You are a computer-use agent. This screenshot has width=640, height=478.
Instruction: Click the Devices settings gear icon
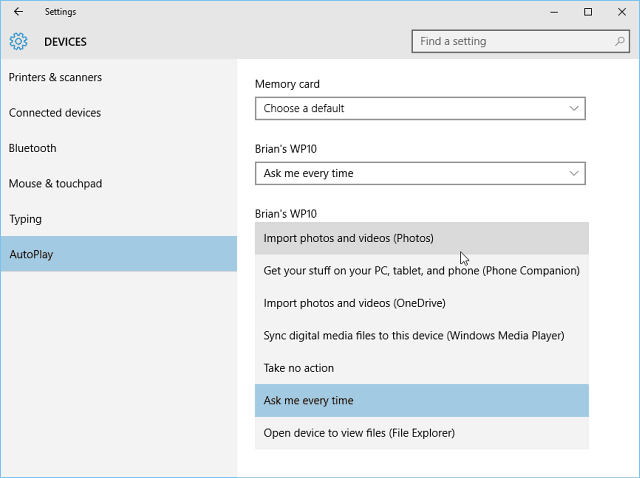[18, 42]
